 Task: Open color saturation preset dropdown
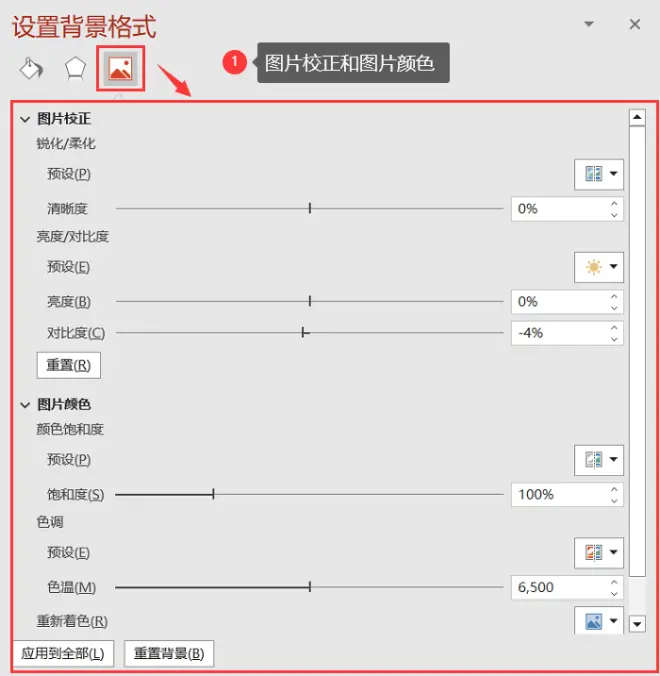tap(599, 460)
